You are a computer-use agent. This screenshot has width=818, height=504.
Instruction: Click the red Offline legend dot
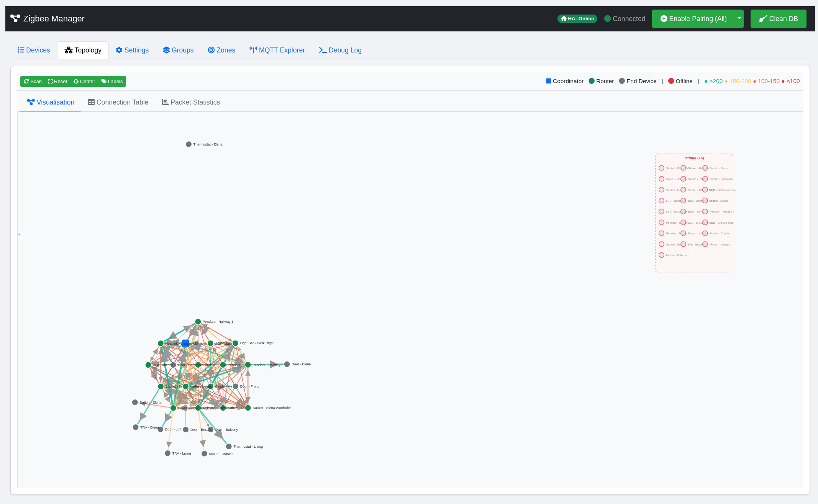point(671,81)
